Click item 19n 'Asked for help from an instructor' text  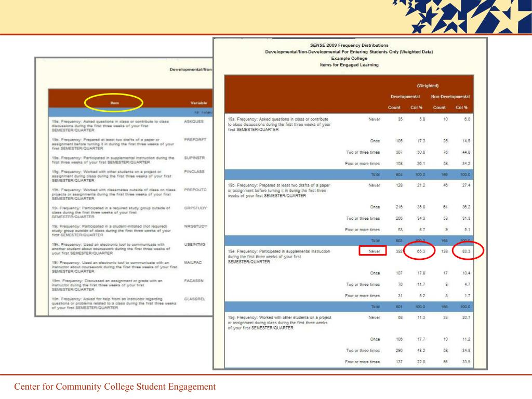[114, 303]
